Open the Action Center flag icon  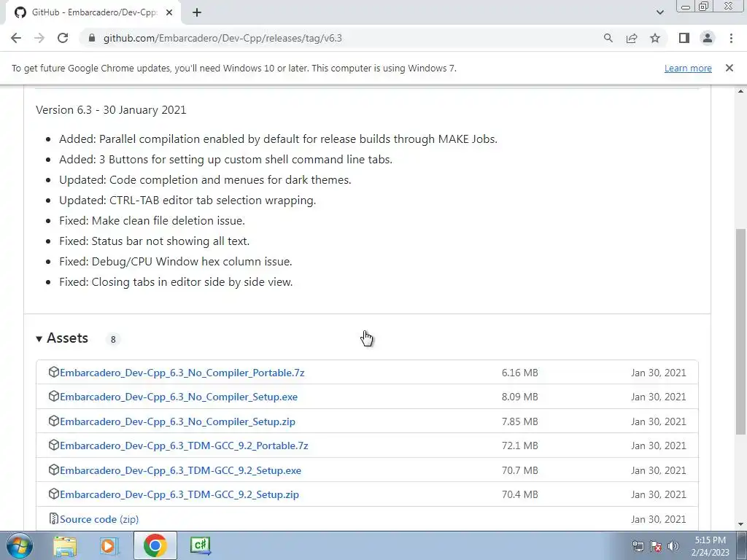656,546
